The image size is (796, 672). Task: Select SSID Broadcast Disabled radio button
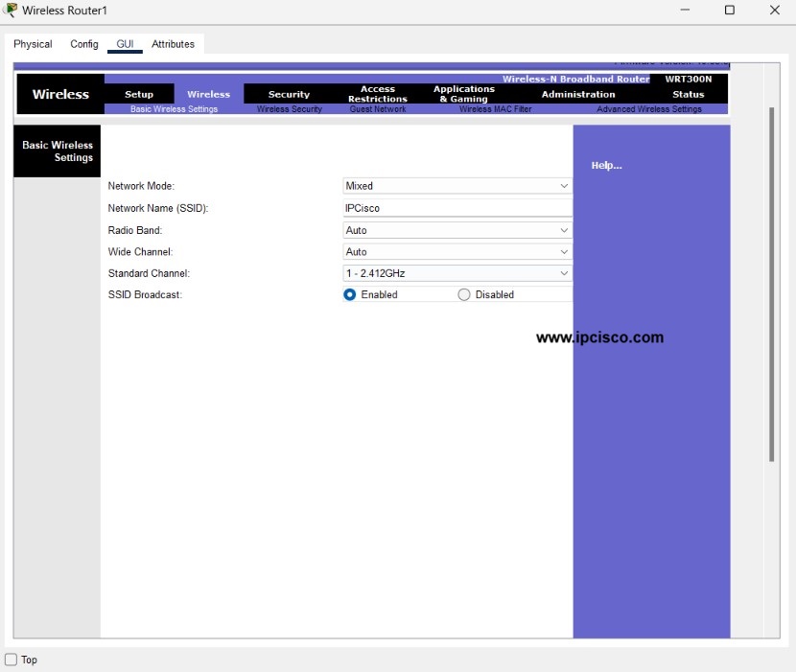[464, 294]
